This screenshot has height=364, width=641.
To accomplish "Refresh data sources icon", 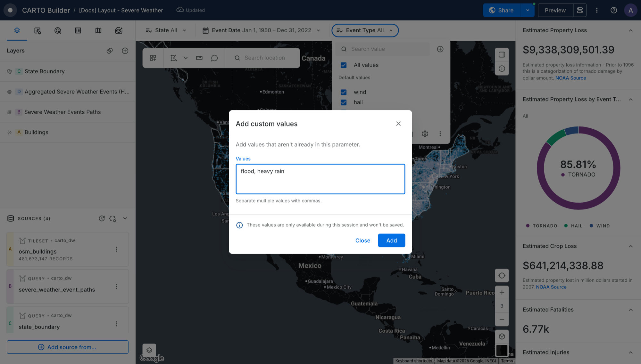I will pos(102,218).
